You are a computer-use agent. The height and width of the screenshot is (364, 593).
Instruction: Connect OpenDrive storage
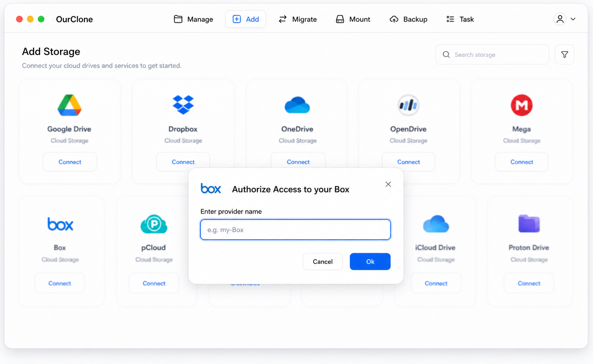(409, 162)
